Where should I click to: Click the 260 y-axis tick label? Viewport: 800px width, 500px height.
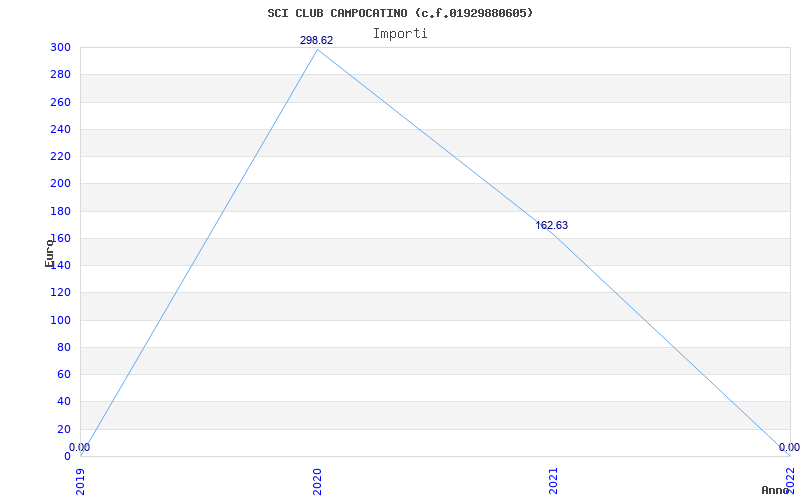tap(61, 102)
